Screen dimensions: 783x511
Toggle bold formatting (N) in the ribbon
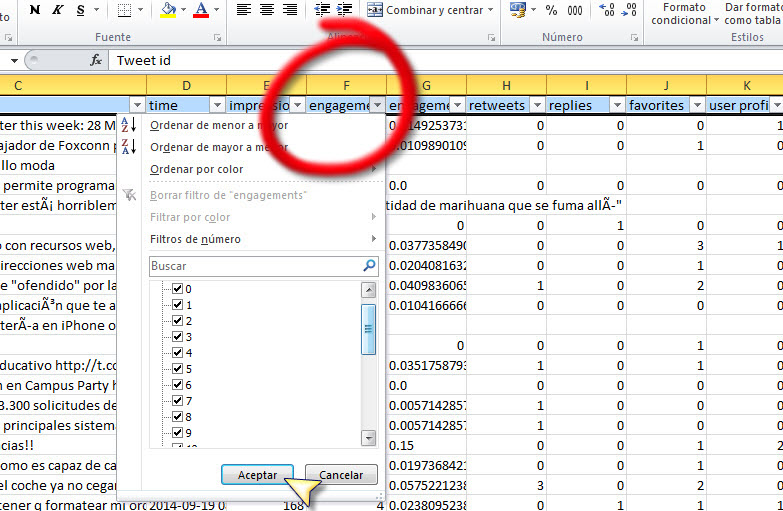pos(35,10)
